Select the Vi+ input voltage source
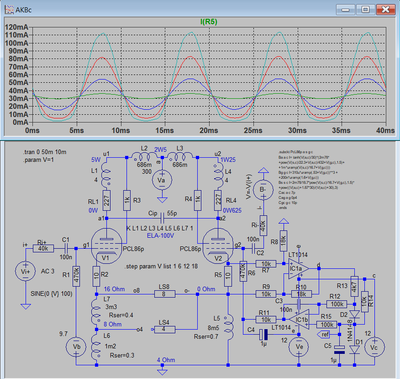The image size is (400, 379). (x=25, y=271)
